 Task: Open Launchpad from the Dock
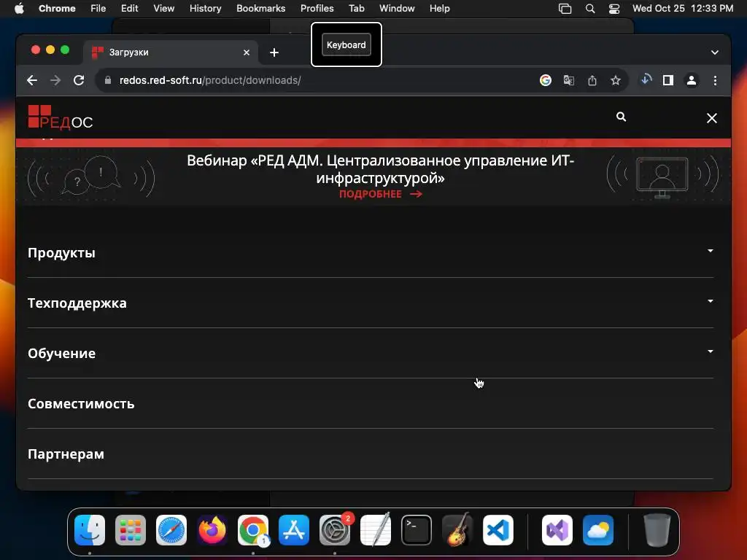coord(131,530)
